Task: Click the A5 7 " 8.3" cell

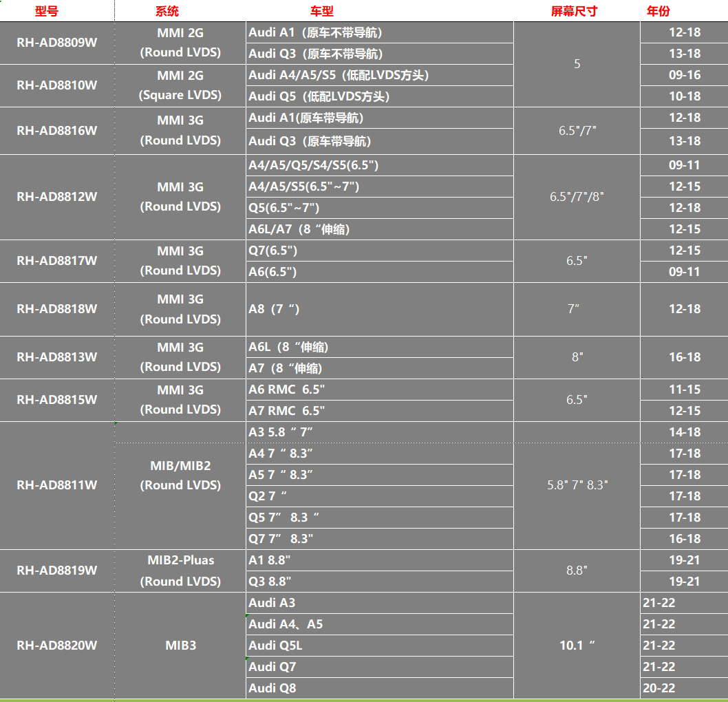Action: tap(380, 476)
